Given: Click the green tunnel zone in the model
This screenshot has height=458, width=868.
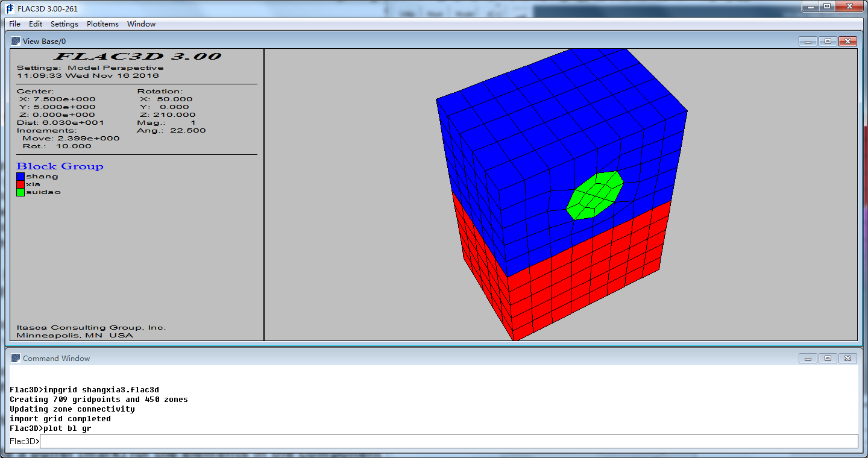Looking at the screenshot, I should (x=594, y=195).
